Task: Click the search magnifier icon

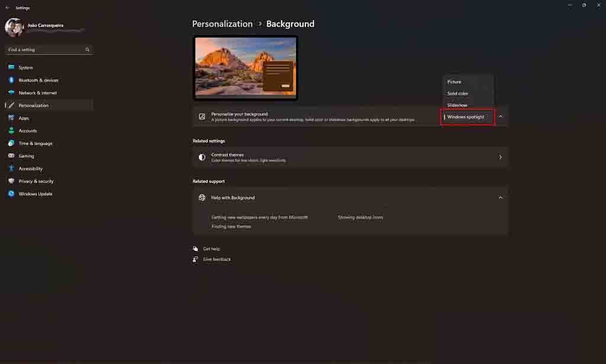Action: (88, 50)
